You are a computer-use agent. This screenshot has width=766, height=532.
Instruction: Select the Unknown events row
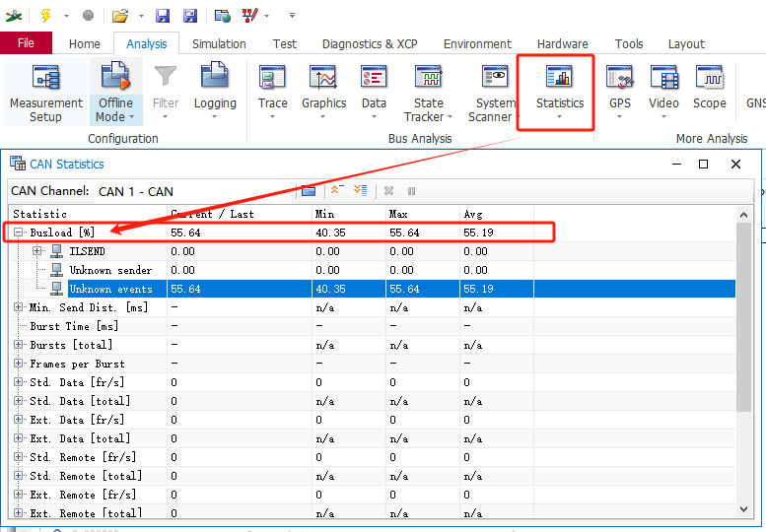373,289
